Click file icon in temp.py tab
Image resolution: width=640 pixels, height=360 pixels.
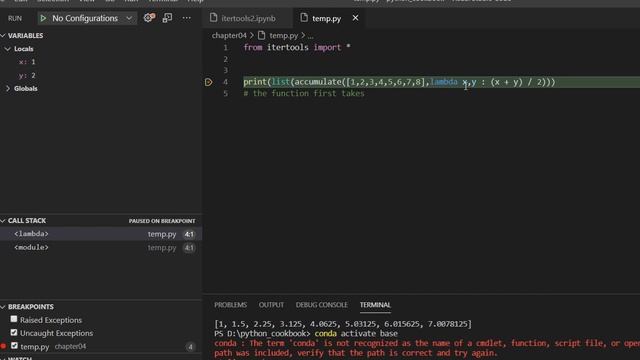point(304,18)
